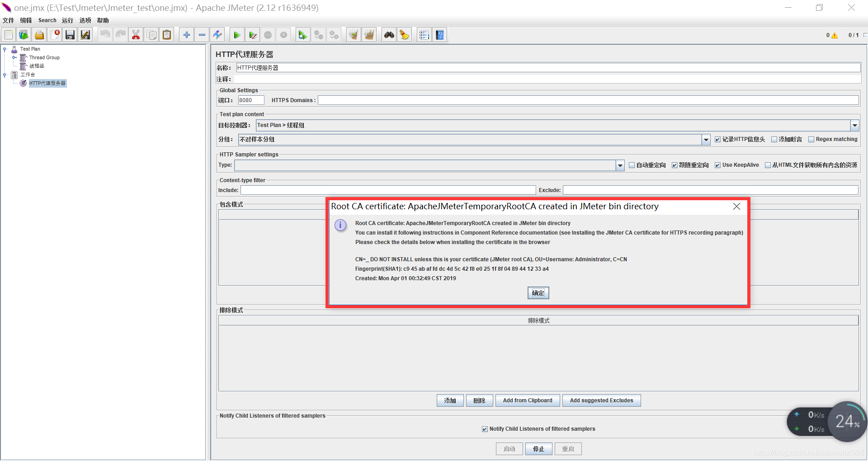The image size is (868, 461).
Task: Click the Open file folder icon
Action: (x=39, y=35)
